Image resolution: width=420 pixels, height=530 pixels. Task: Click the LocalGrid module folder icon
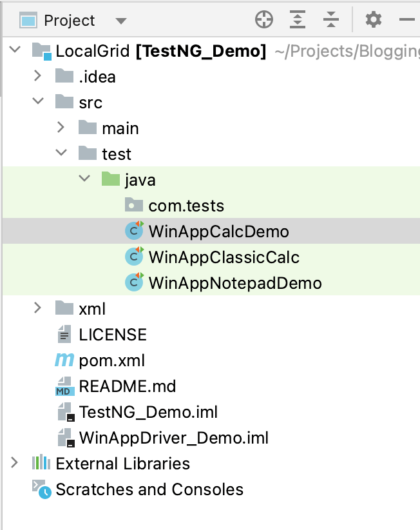pyautogui.click(x=42, y=52)
